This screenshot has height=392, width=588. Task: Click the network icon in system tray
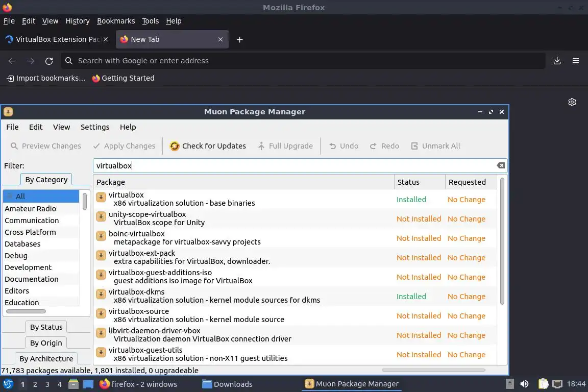tap(557, 384)
